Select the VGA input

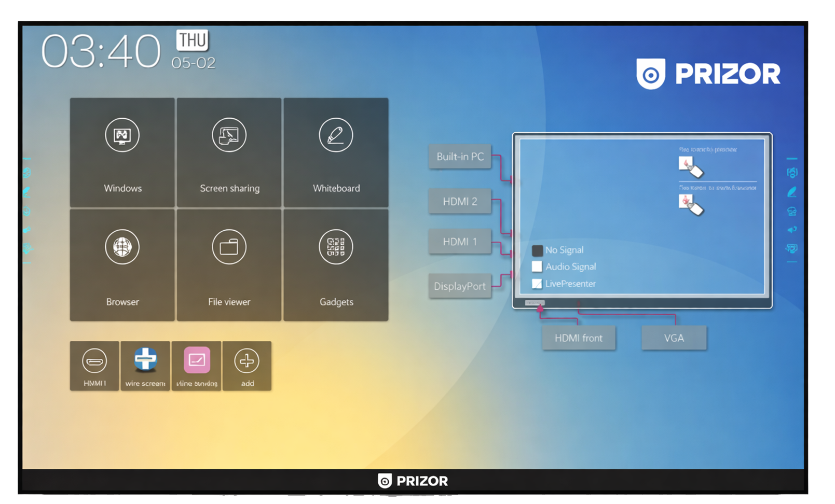click(x=674, y=338)
